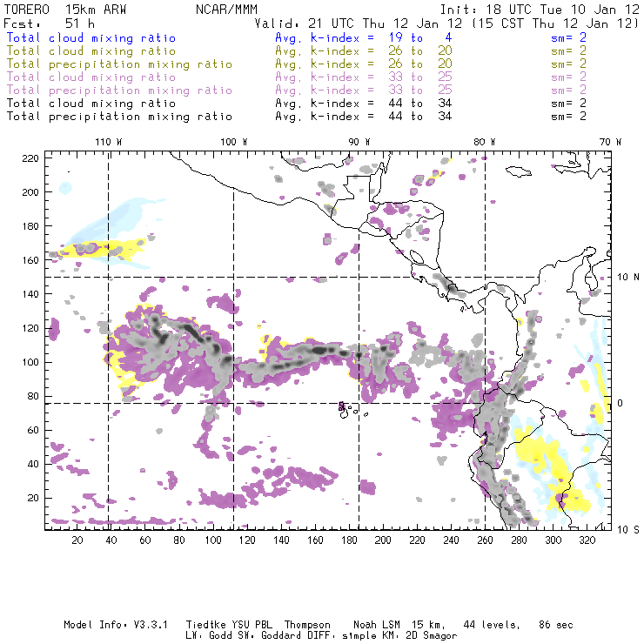Click the blue 'Avg. k-index = 19 to 4' text
This screenshot has width=644, height=644.
pos(364,37)
